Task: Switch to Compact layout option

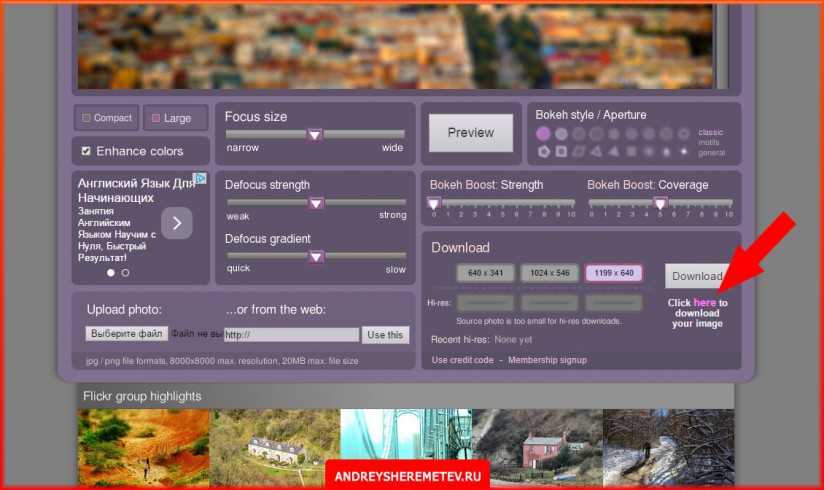Action: (107, 118)
